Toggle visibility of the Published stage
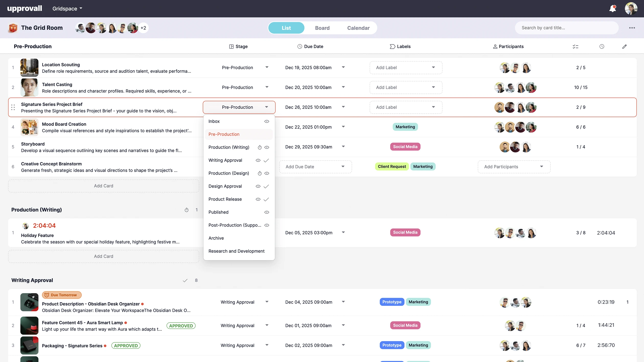The image size is (644, 362). [x=267, y=212]
